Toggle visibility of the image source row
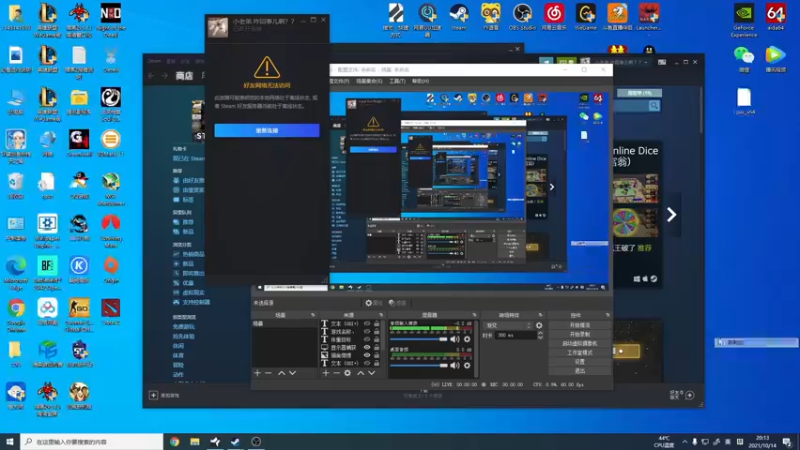800x450 pixels. click(x=367, y=355)
